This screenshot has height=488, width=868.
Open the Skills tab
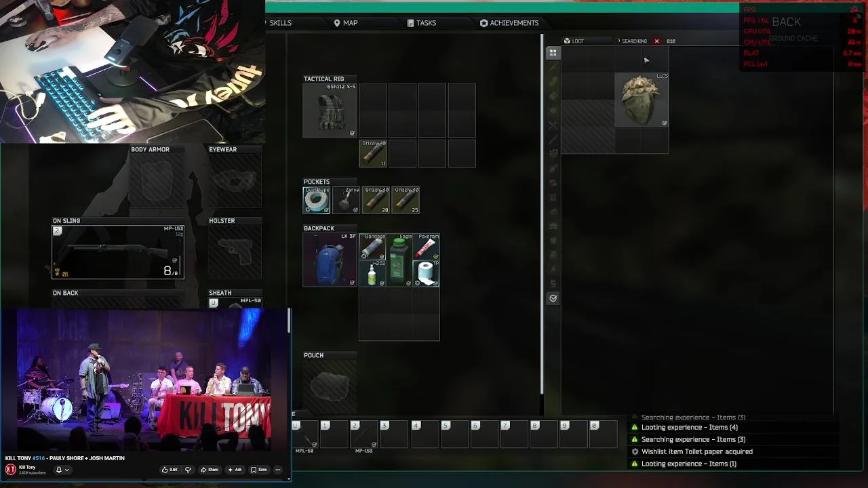[280, 23]
